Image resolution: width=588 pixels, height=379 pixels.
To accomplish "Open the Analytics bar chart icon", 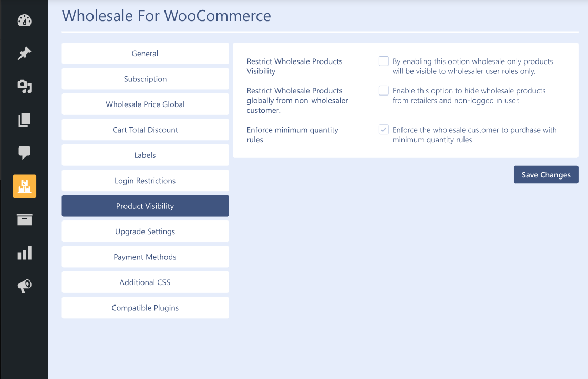I will point(24,253).
